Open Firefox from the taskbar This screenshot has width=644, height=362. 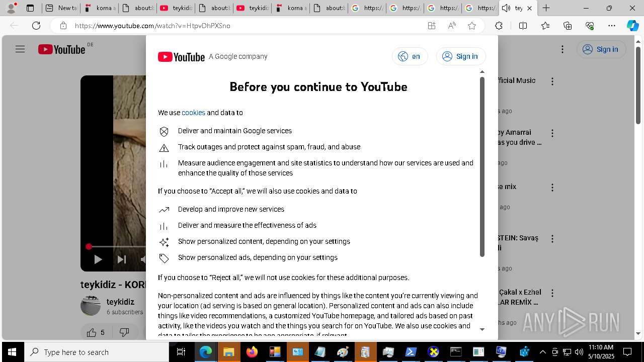coord(252,352)
